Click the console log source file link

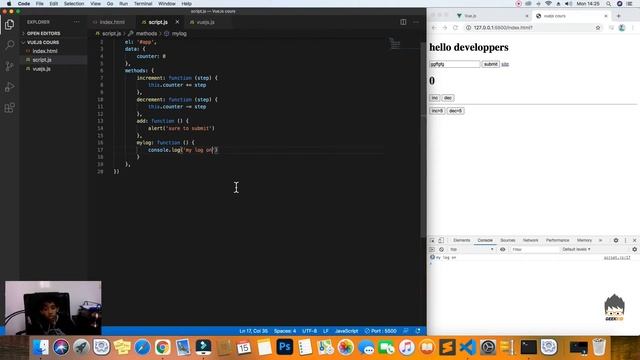click(x=617, y=258)
